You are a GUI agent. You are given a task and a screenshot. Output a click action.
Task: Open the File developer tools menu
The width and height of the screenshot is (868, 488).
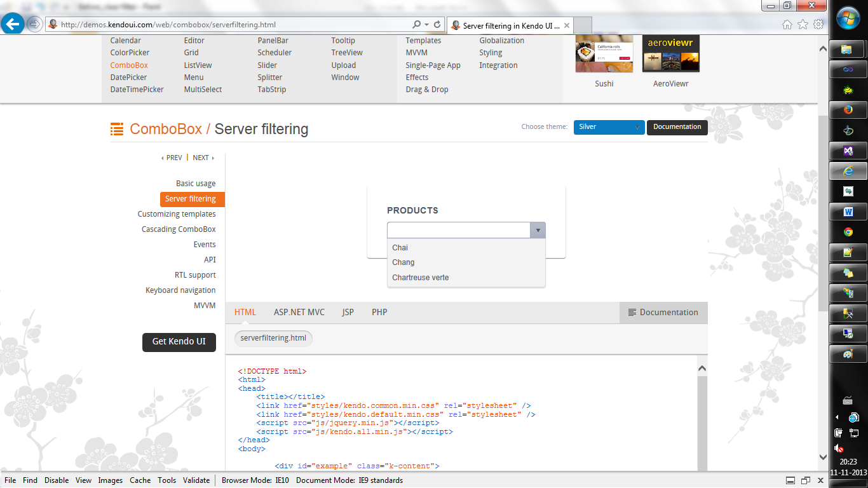[11, 480]
